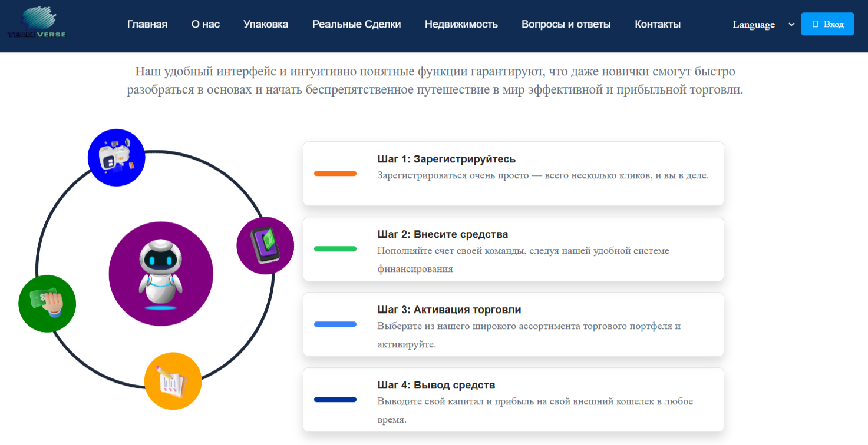Viewport: 868px width, 445px height.
Task: Click the central robot icon
Action: pos(161,274)
